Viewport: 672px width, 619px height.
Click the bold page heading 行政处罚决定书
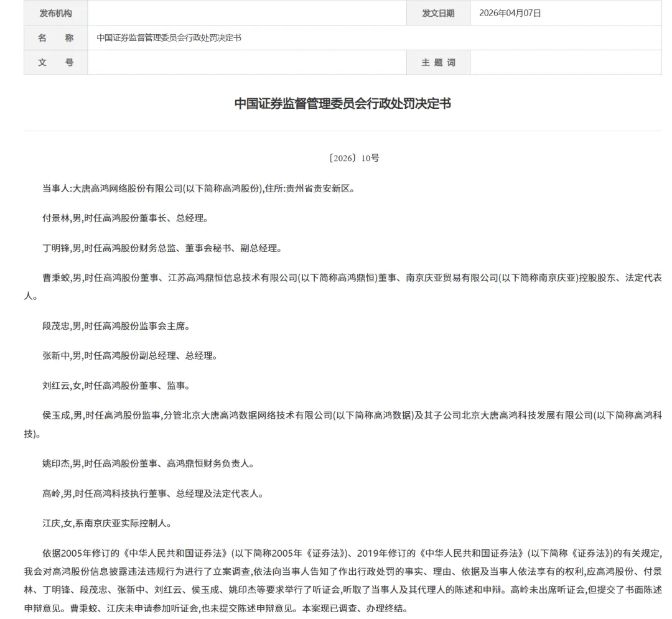[x=342, y=103]
